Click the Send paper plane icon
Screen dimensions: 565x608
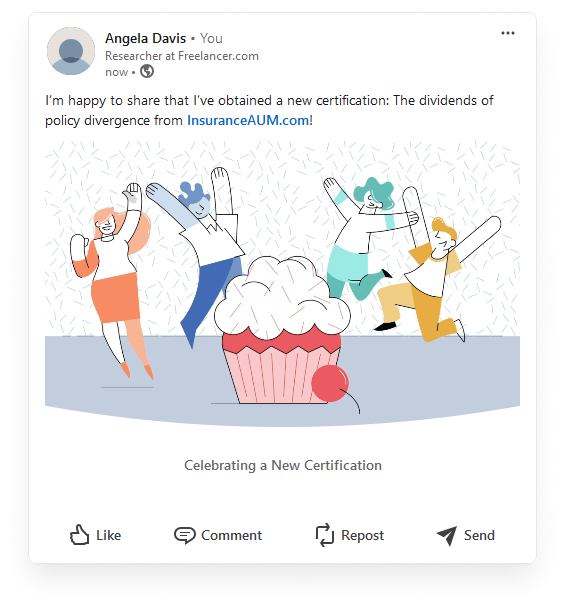pyautogui.click(x=447, y=536)
